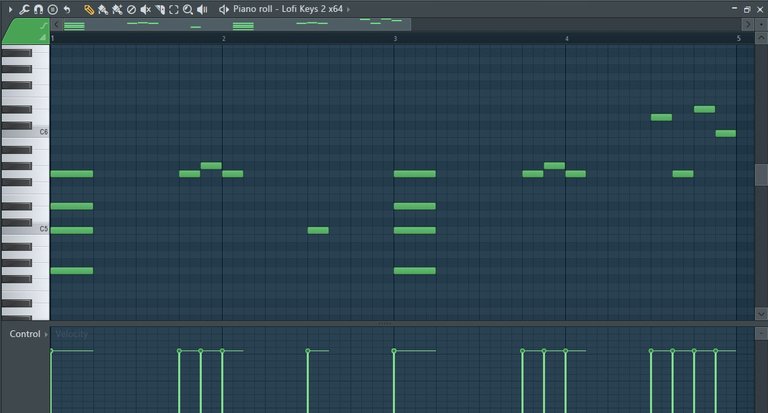Click bar 4 marker on the timeline

point(567,38)
